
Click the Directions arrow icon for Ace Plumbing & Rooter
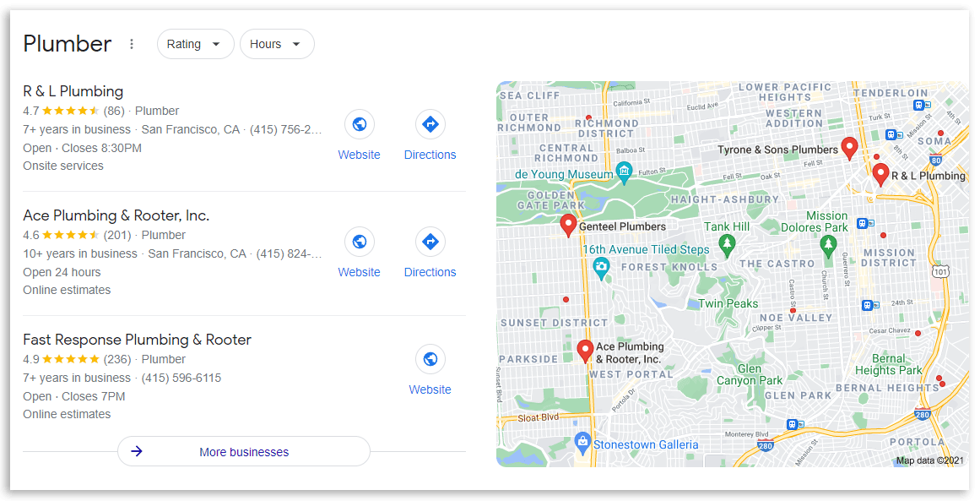pos(430,242)
